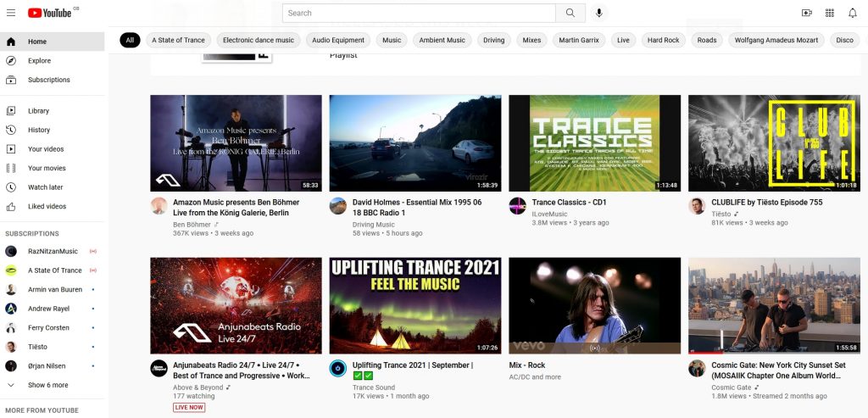The width and height of the screenshot is (868, 418).
Task: Open the Driving Music channel link
Action: 373,225
